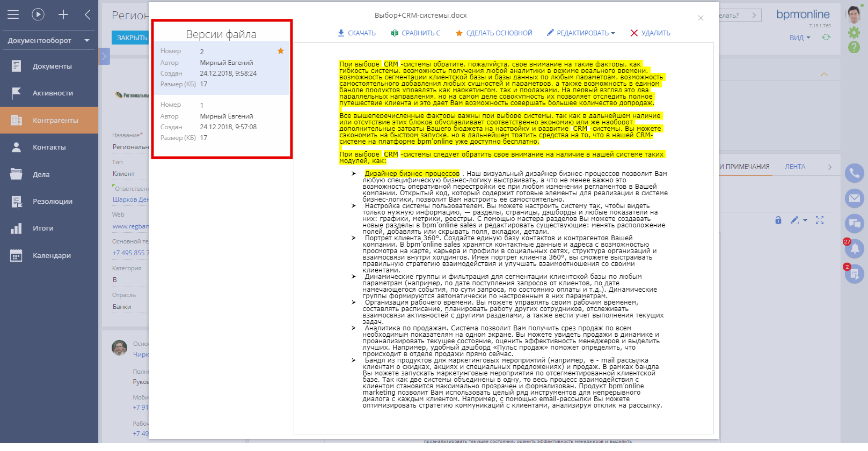This screenshot has width=868, height=451.
Task: Click the plus quick-add icon
Action: pos(63,14)
